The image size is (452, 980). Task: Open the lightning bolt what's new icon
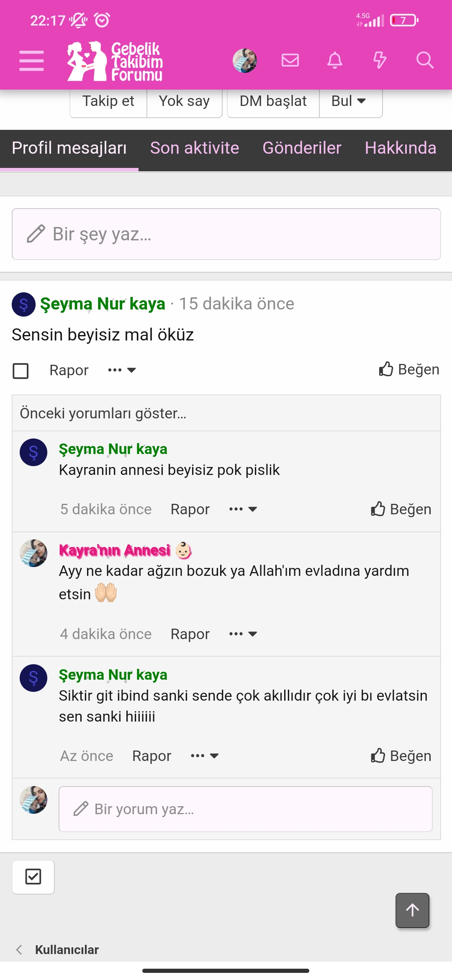click(380, 60)
